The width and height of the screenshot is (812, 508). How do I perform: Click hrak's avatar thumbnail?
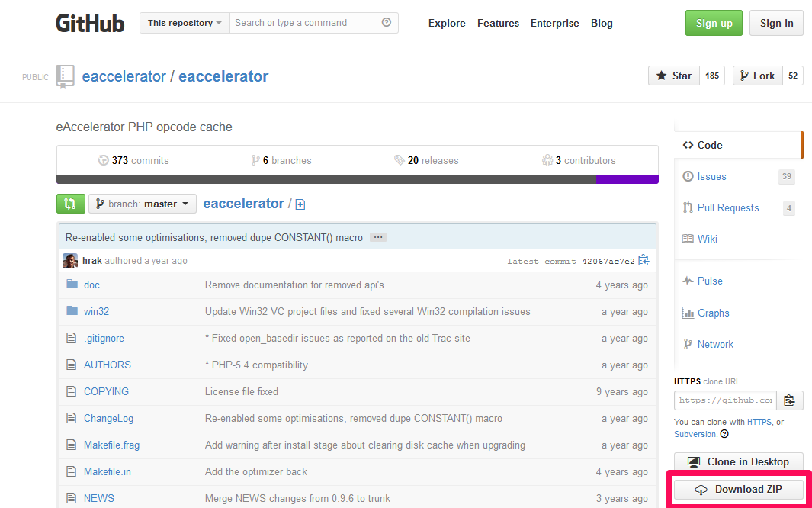point(70,260)
